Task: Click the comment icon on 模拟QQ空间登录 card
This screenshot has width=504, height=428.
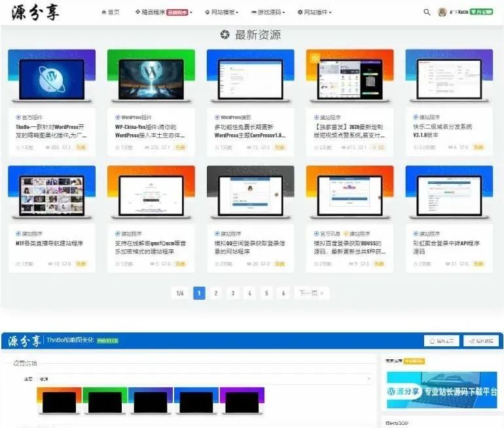Action: (x=263, y=264)
